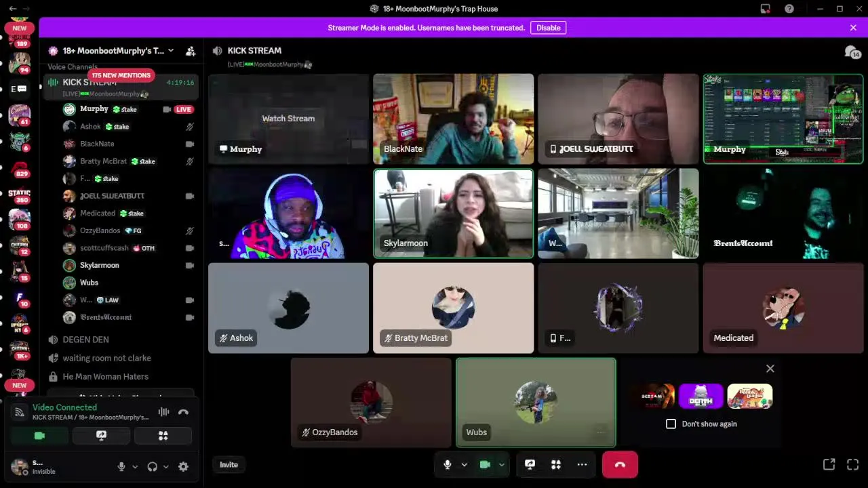This screenshot has width=868, height=488.
Task: Open the microphone options arrow in the call controls
Action: (464, 464)
